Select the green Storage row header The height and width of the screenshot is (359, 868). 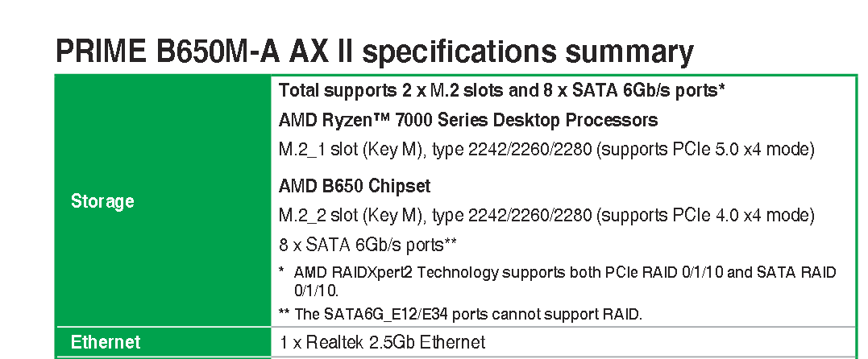click(163, 200)
